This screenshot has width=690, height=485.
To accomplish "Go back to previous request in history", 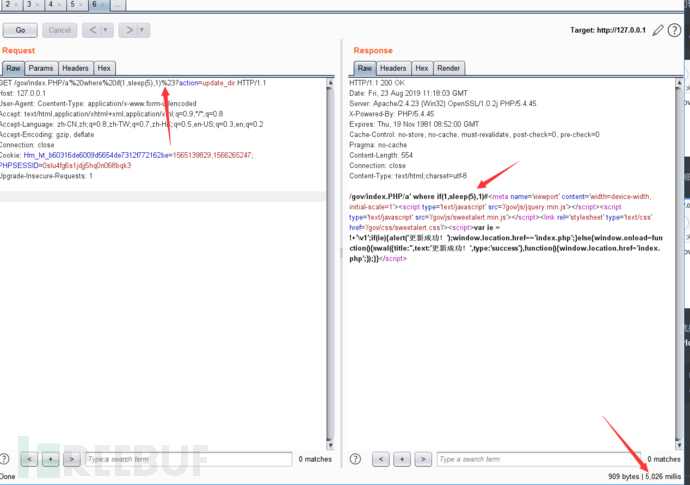I will 93,30.
